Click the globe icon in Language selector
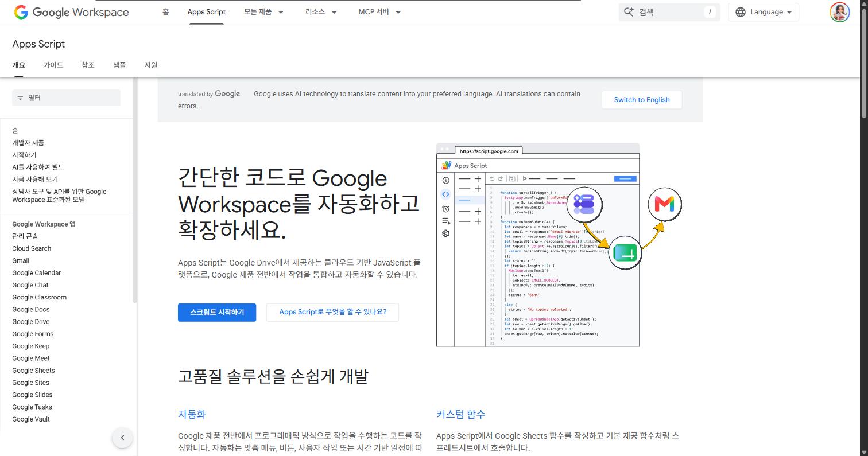The height and width of the screenshot is (456, 868). coord(741,12)
